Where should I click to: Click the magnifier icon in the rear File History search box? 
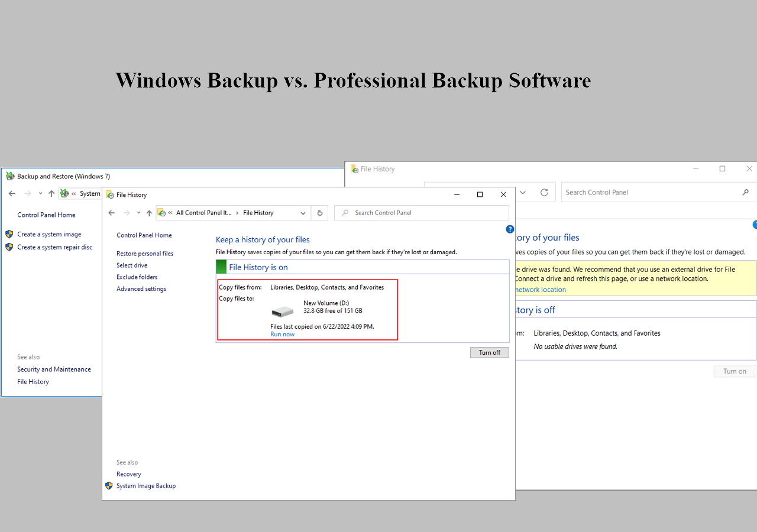click(x=745, y=192)
